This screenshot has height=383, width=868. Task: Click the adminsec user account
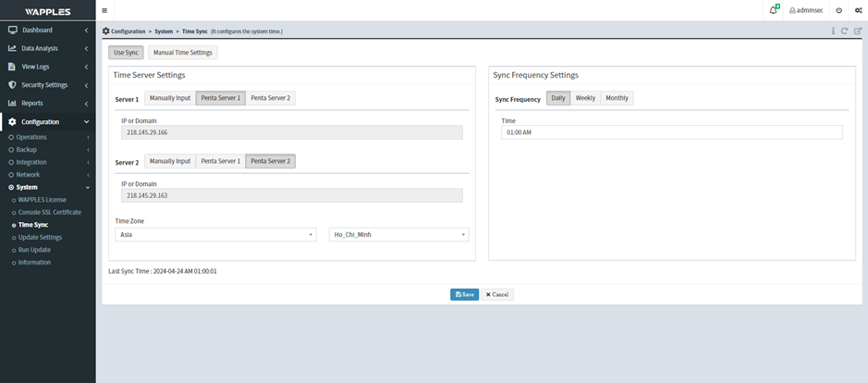807,10
